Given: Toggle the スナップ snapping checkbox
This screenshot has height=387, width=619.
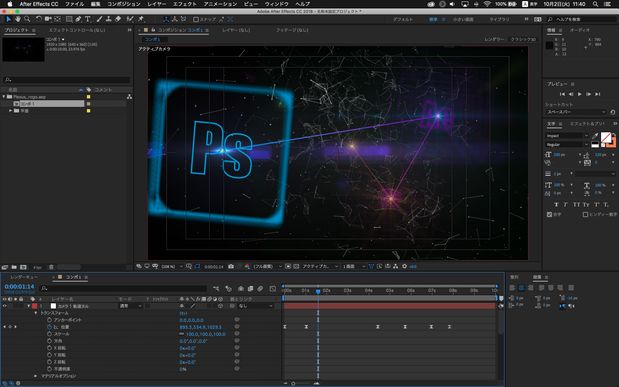Looking at the screenshot, I should click(x=196, y=19).
